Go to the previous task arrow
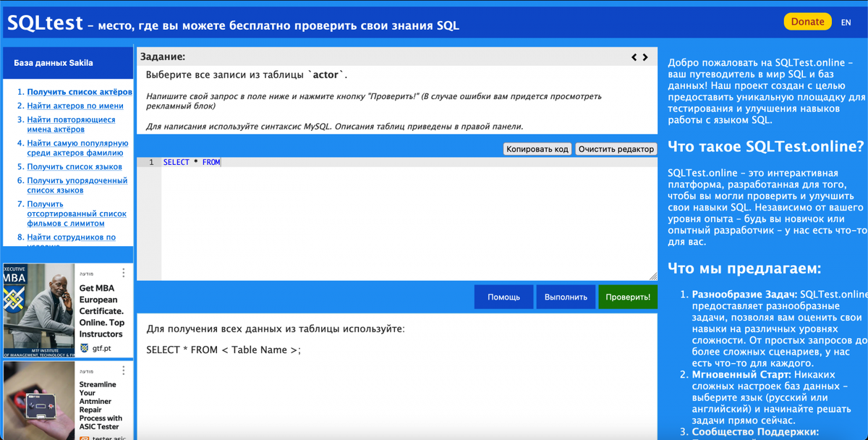 634,56
